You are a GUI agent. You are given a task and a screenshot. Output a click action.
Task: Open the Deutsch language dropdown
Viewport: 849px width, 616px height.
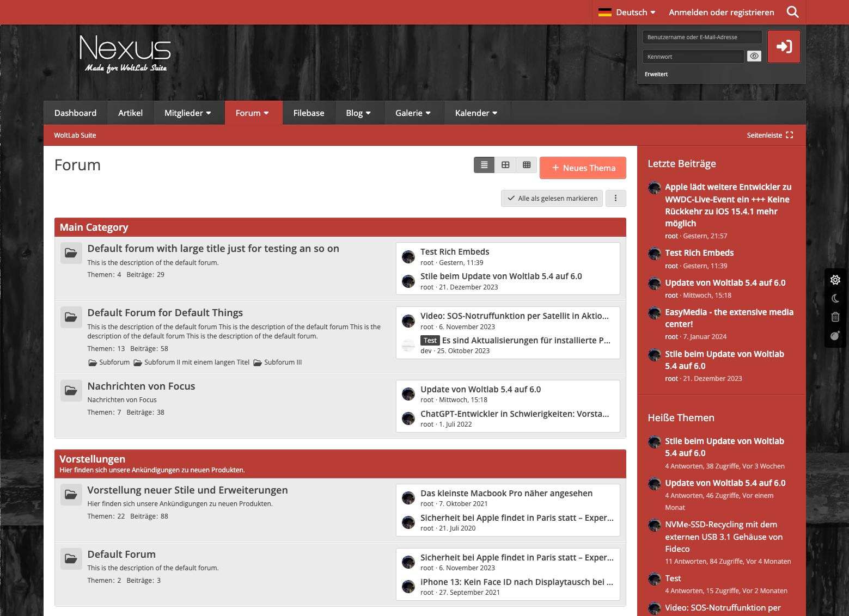(627, 12)
